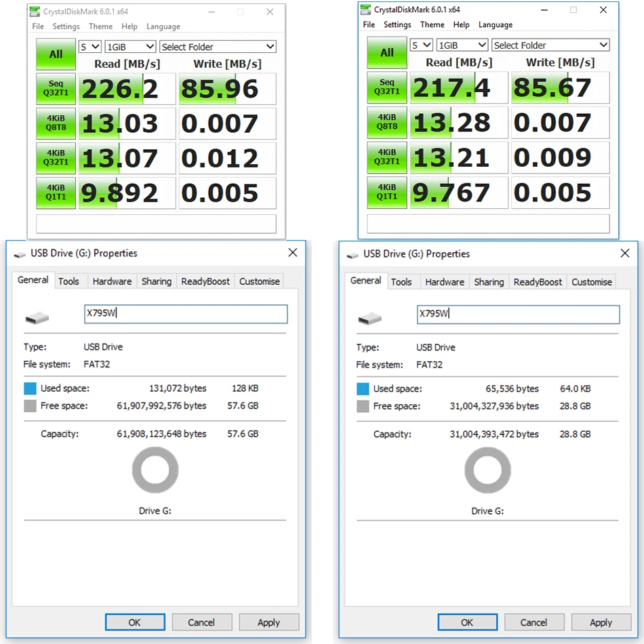Open Language menu in right CrystalDiskMark
The width and height of the screenshot is (644, 644).
(496, 24)
